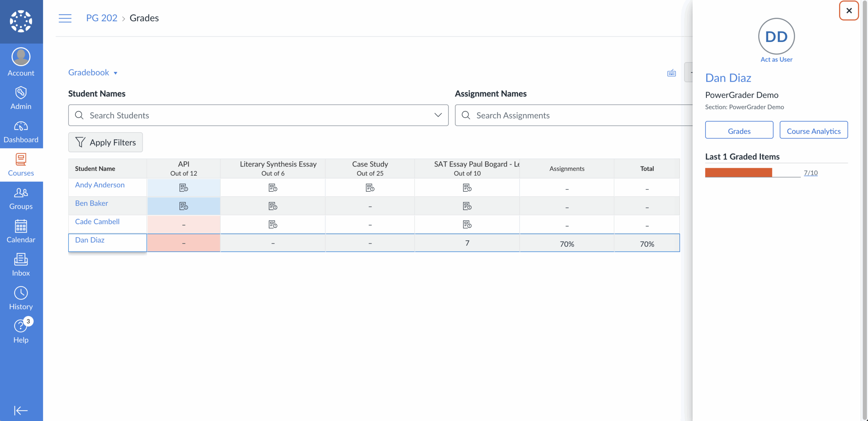Screen dimensions: 868x421
Task: Click keyboard shortcuts icon above gradebook
Action: point(671,73)
